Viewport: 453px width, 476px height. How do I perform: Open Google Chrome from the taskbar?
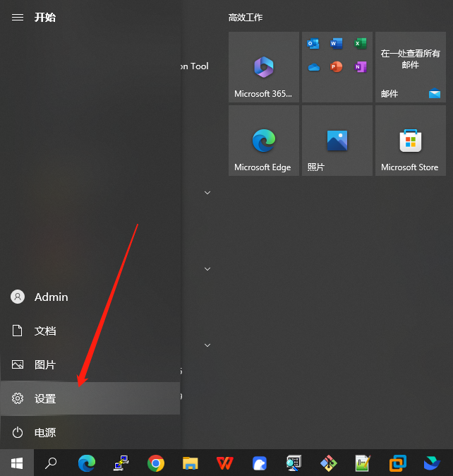point(156,463)
